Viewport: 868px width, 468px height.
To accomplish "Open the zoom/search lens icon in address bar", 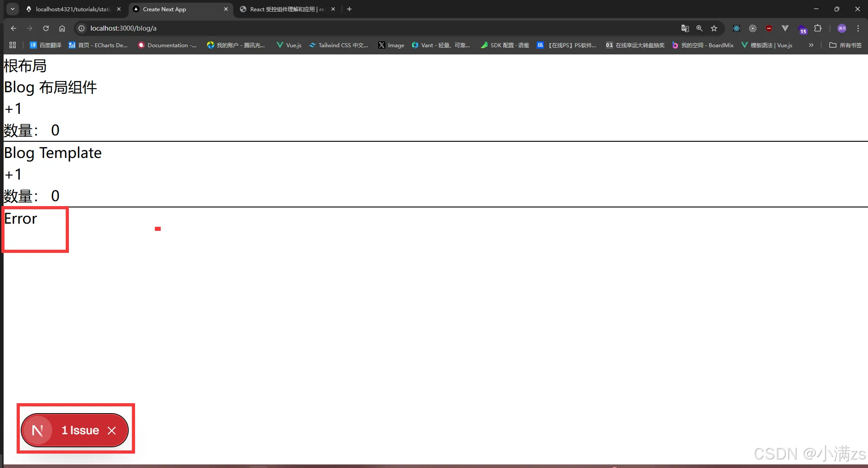I will [699, 28].
